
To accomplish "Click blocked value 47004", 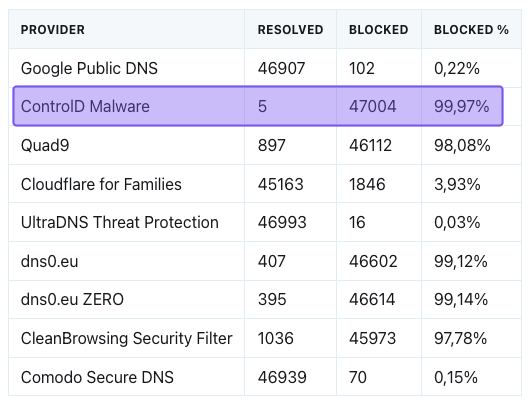I will (x=373, y=106).
